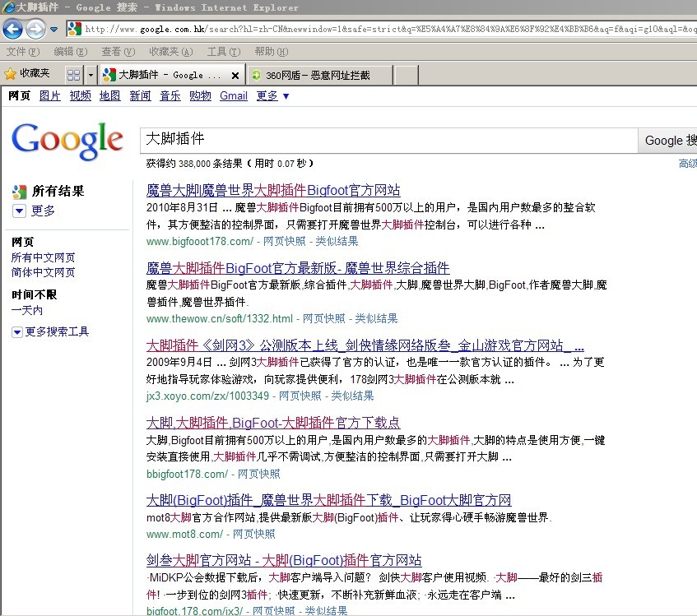Open Google 地图 link
Image resolution: width=697 pixels, height=616 pixels.
coord(109,95)
